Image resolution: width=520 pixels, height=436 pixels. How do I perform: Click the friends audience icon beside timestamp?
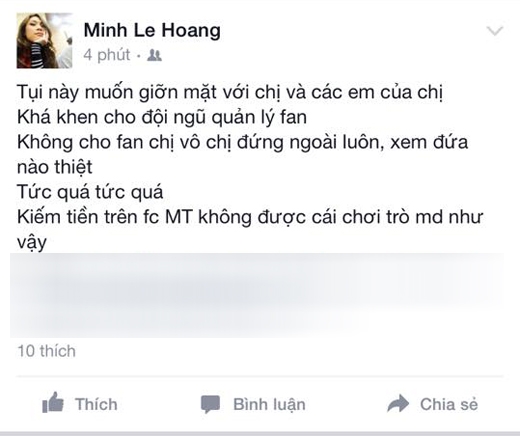tap(154, 55)
